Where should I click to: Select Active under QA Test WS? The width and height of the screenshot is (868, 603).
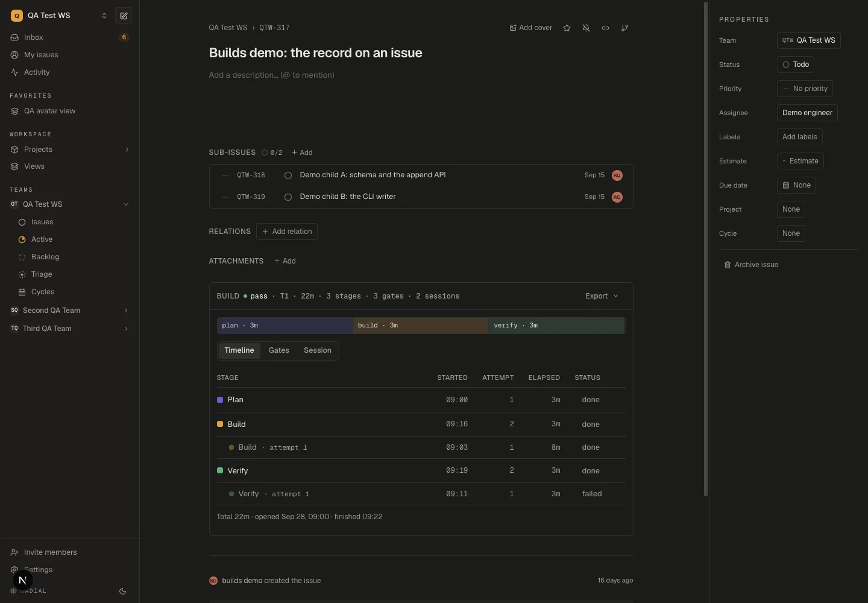[x=73, y=239]
